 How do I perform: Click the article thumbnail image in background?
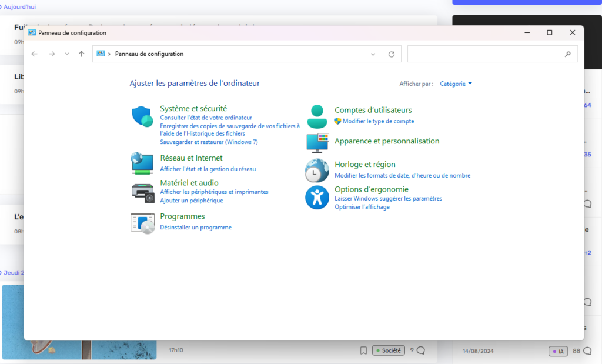click(x=79, y=322)
